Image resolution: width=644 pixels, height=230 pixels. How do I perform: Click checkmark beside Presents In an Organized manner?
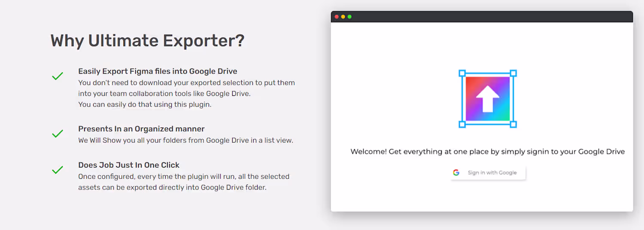(x=58, y=134)
